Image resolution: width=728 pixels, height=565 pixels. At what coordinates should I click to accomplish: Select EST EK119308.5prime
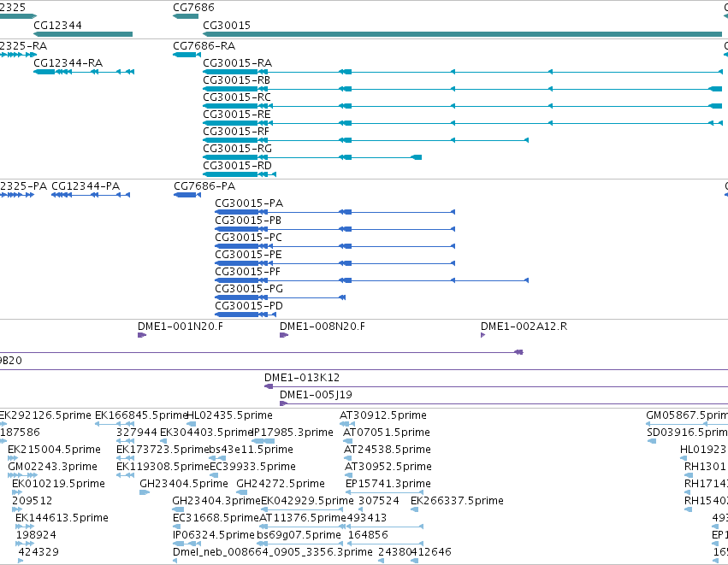[163, 467]
